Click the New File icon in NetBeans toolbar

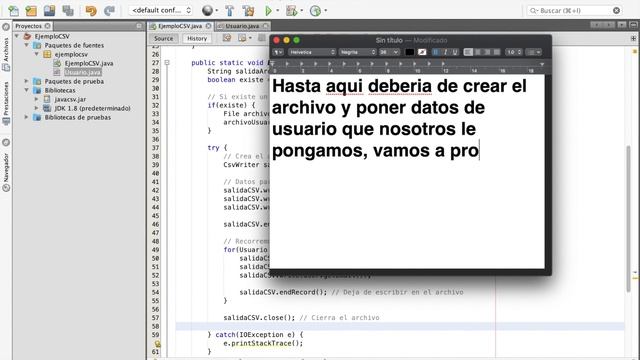pyautogui.click(x=13, y=10)
